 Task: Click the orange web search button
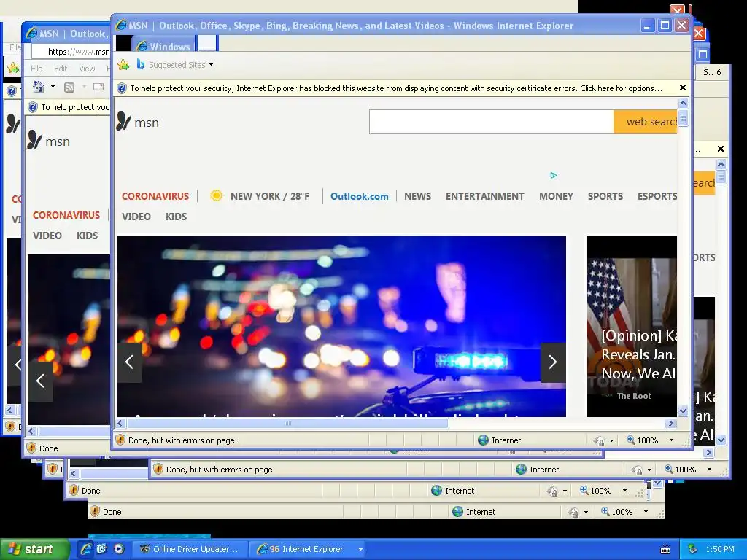click(x=645, y=122)
